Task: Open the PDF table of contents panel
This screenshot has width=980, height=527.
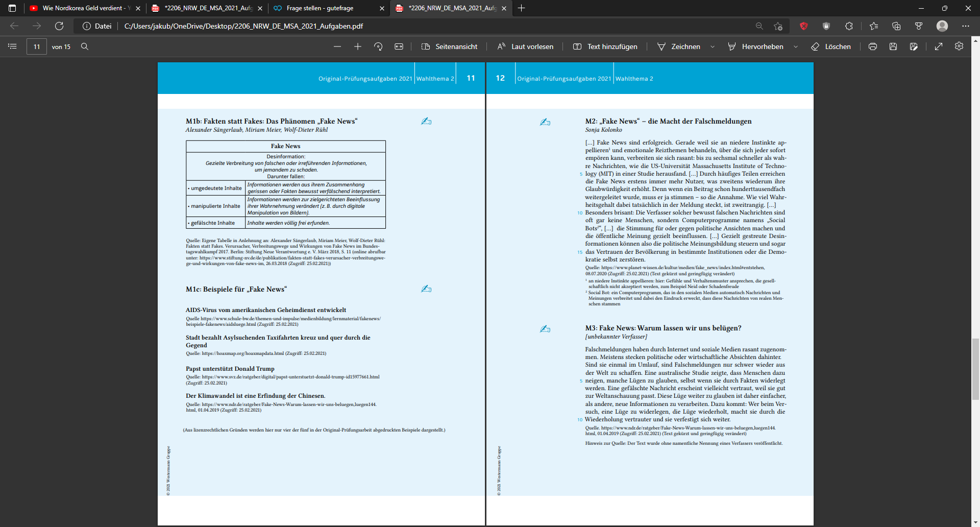Action: tap(13, 46)
